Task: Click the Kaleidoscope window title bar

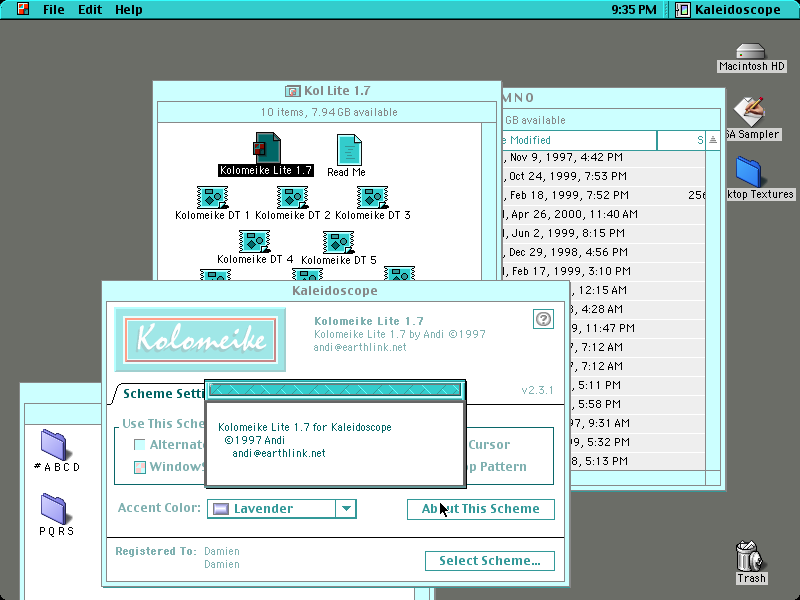Action: tap(335, 291)
